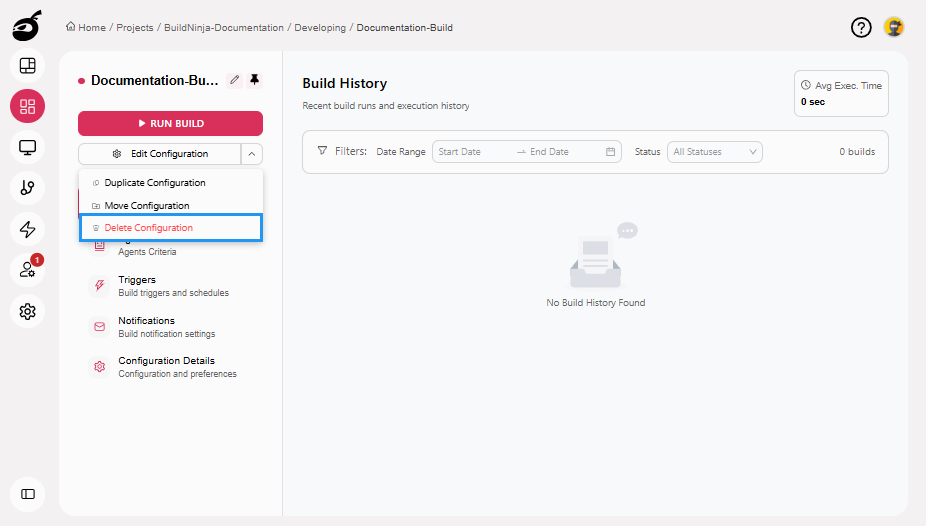This screenshot has height=526, width=926.
Task: Click the 0 builds count text
Action: pyautogui.click(x=857, y=152)
